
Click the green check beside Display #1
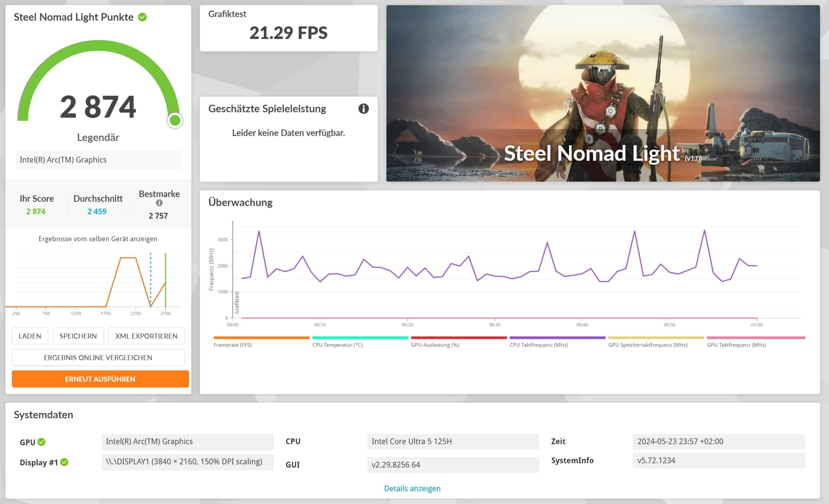coord(64,462)
